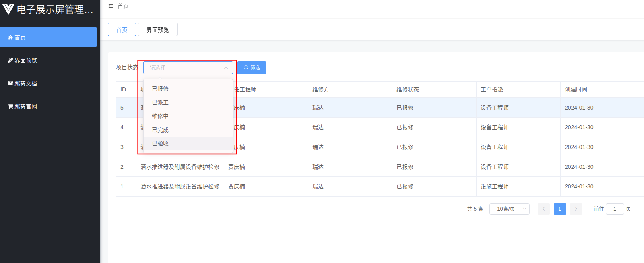644x263 pixels.
Task: Pick 已完成 from the status options
Action: [160, 130]
